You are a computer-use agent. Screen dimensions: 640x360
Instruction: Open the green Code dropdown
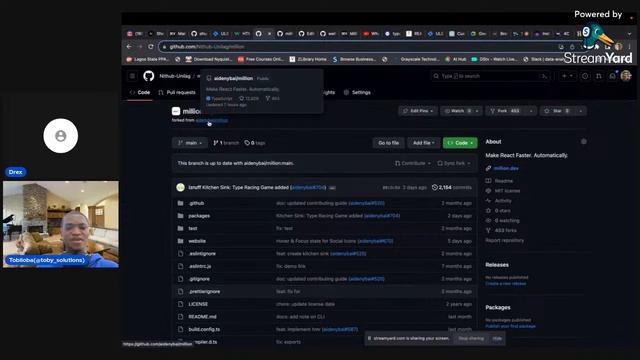(460, 143)
